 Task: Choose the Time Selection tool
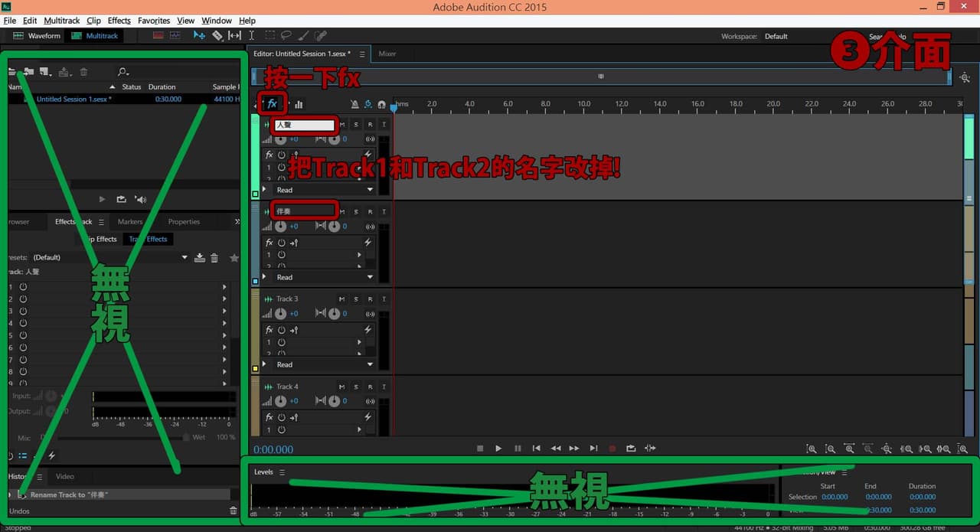pos(252,35)
